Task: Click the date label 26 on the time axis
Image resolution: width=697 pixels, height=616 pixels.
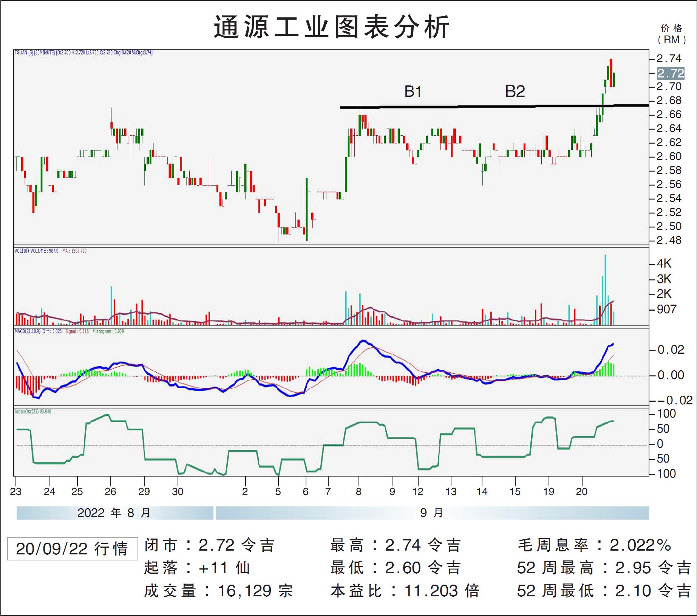Action: coord(110,491)
